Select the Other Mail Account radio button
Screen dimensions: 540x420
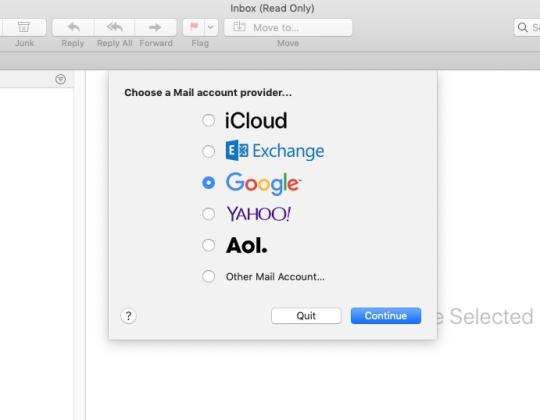coord(208,276)
